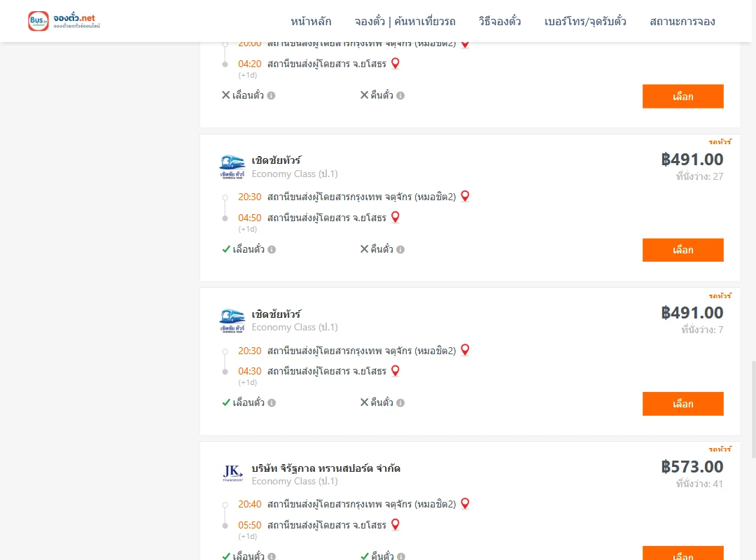Open departure map pin on trip arriving 04:30

pos(465,350)
